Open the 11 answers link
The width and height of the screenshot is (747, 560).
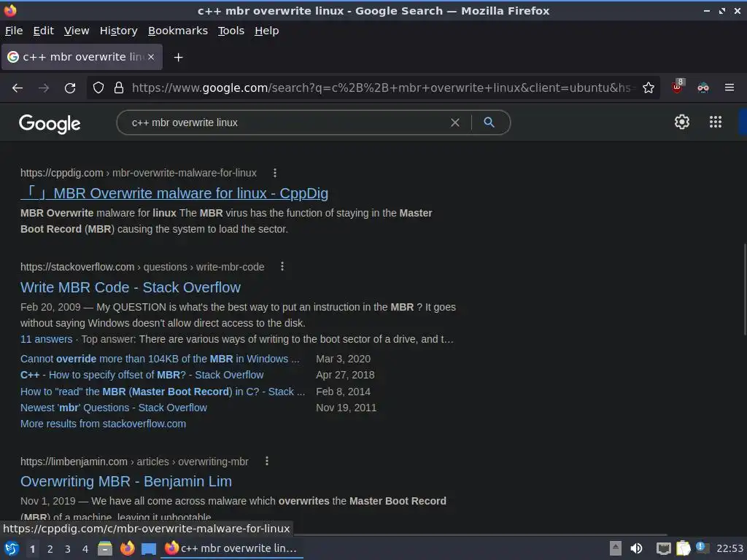tap(46, 340)
